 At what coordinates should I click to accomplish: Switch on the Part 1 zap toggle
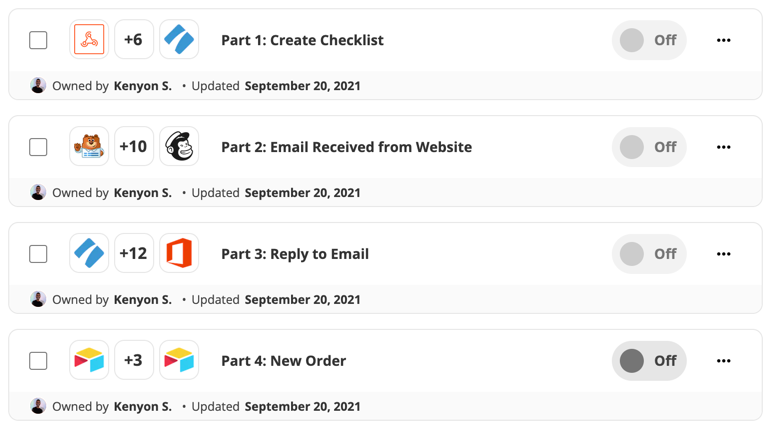click(x=648, y=40)
